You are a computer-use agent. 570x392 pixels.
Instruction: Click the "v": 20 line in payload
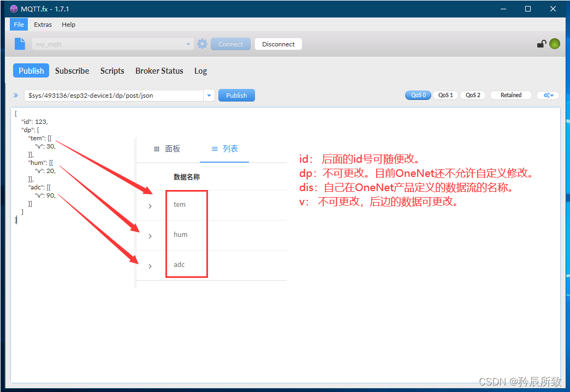pyautogui.click(x=45, y=171)
